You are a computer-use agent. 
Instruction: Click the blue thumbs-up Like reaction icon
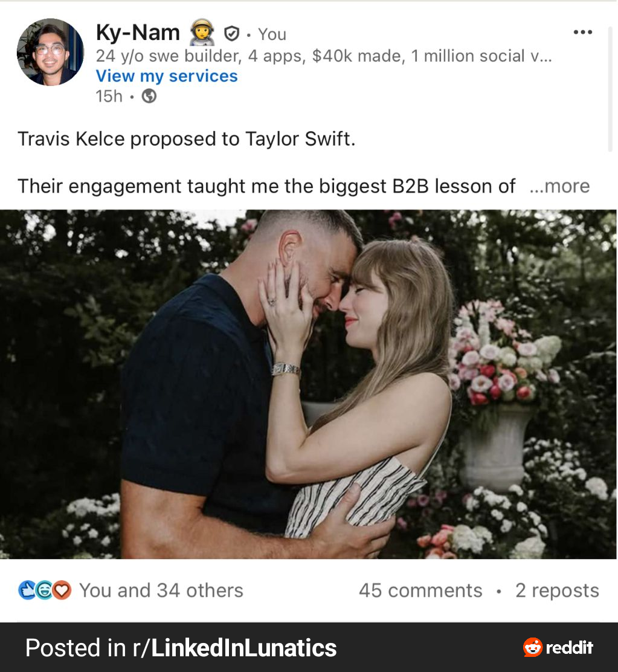[28, 590]
